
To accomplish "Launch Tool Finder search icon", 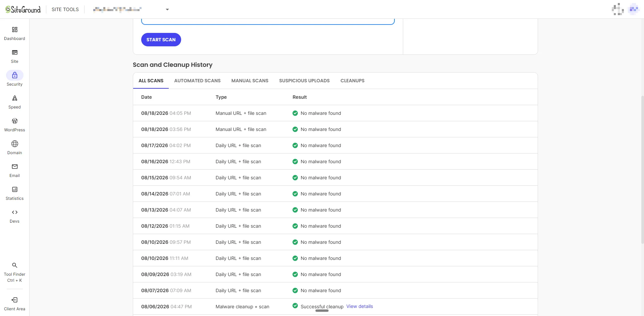I will (15, 265).
